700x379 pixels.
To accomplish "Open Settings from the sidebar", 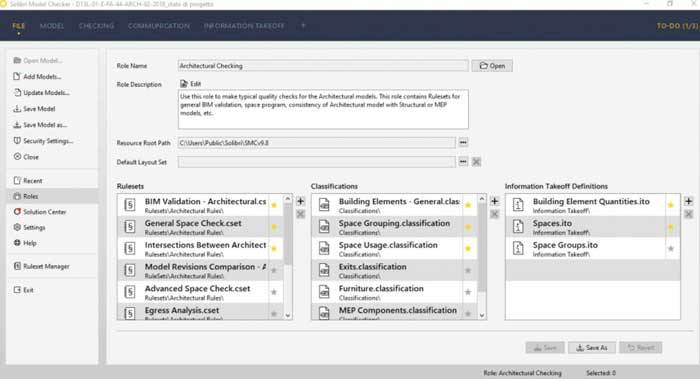I will 29,228.
